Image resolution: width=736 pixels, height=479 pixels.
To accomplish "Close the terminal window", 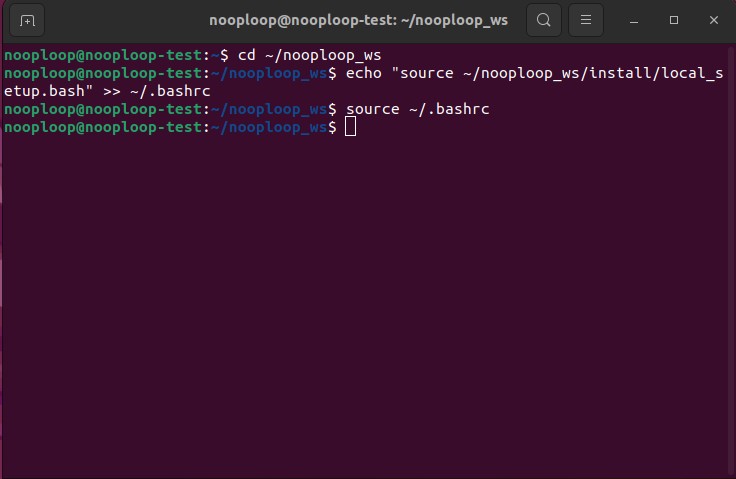I will coord(710,20).
